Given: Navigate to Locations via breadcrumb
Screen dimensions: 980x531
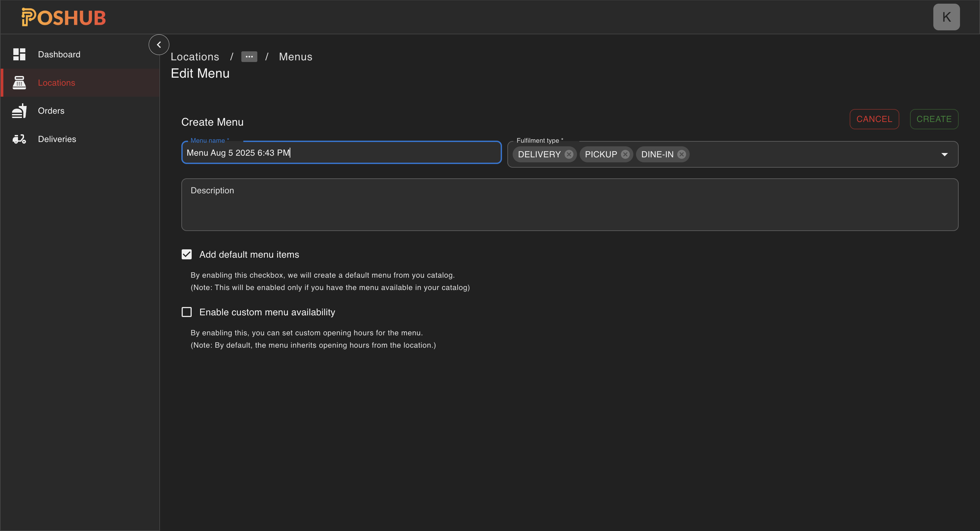Looking at the screenshot, I should (195, 56).
